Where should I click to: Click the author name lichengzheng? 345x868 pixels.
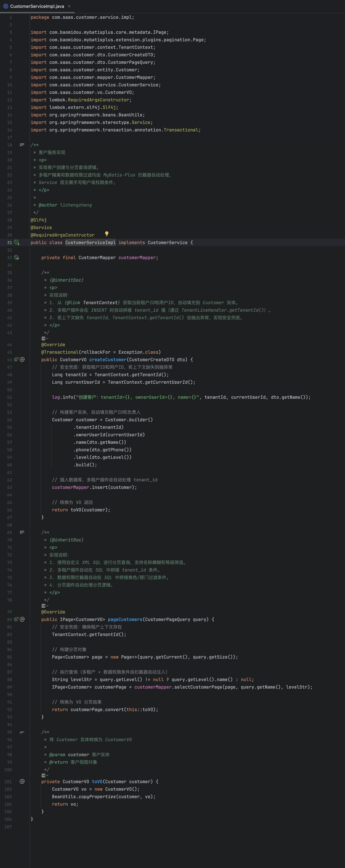tap(76, 205)
